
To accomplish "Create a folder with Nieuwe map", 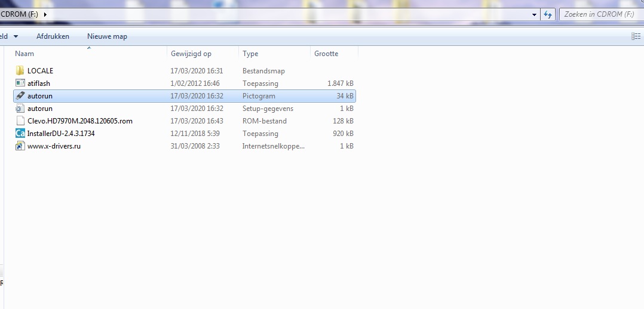I will [x=107, y=36].
